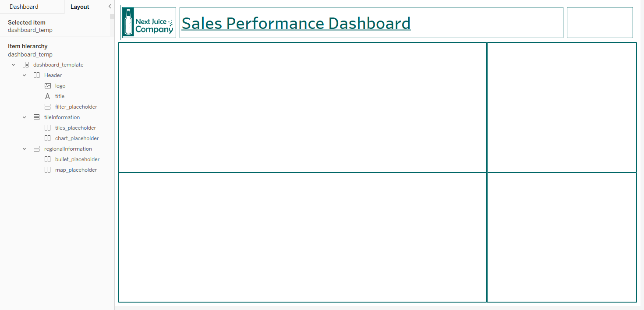Click the text icon beside title

tap(47, 96)
